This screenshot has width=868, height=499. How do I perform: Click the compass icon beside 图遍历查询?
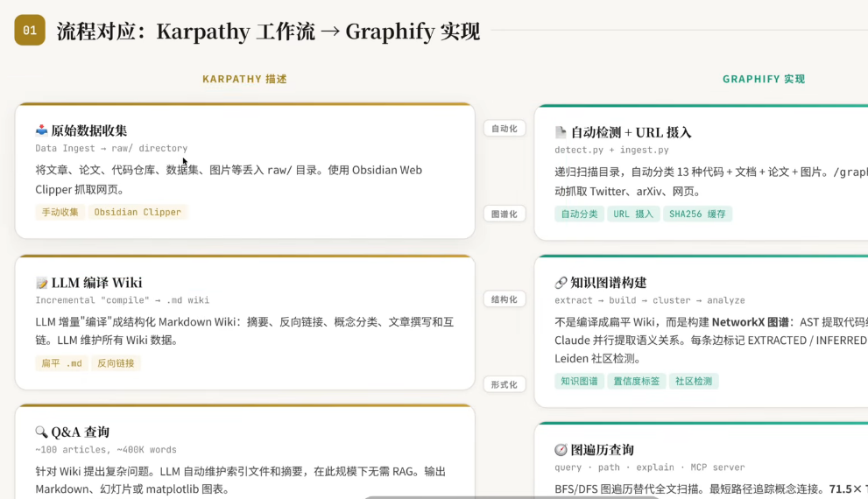(561, 450)
